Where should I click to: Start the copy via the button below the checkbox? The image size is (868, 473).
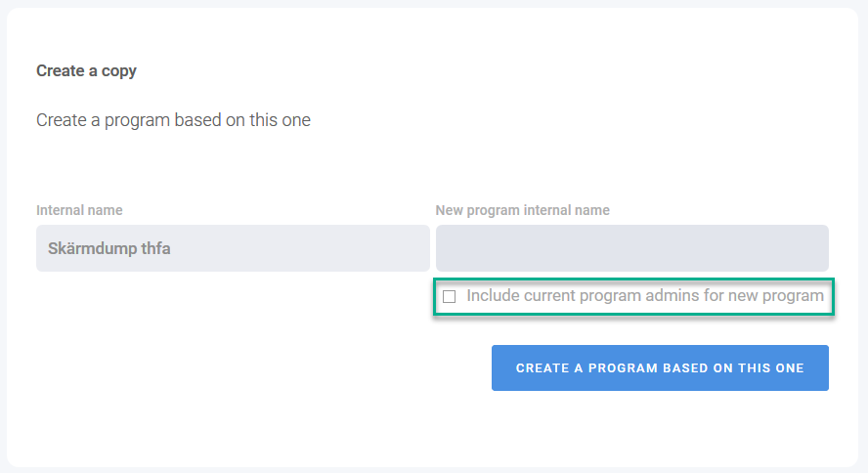click(660, 368)
